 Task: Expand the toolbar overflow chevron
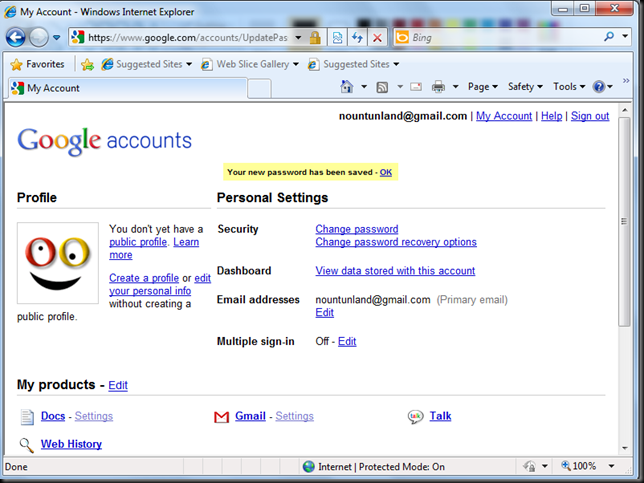626,80
